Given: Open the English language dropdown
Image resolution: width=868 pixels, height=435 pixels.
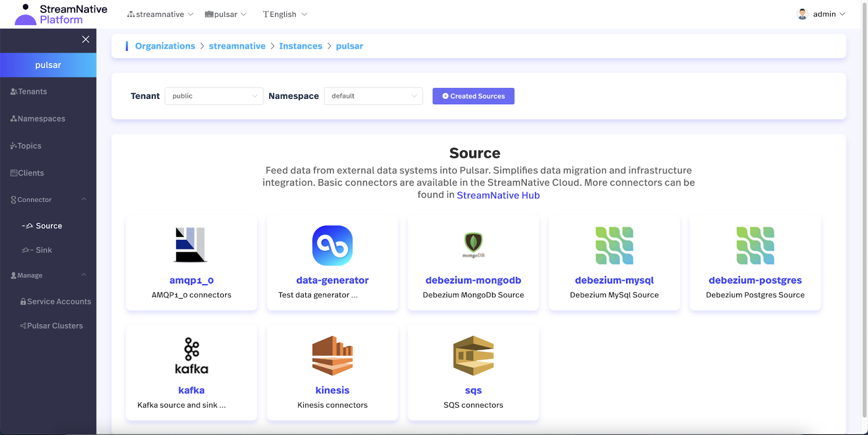Looking at the screenshot, I should 285,14.
